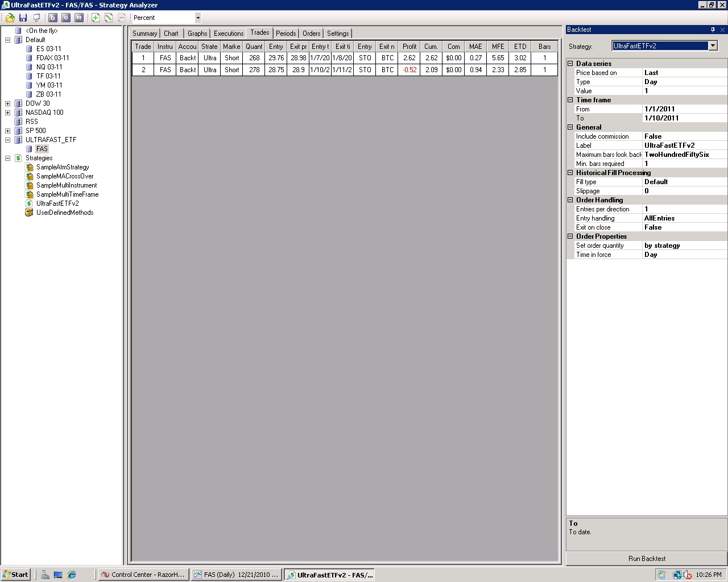This screenshot has width=728, height=582.
Task: Click the toolbar 'w' button
Action: (79, 18)
